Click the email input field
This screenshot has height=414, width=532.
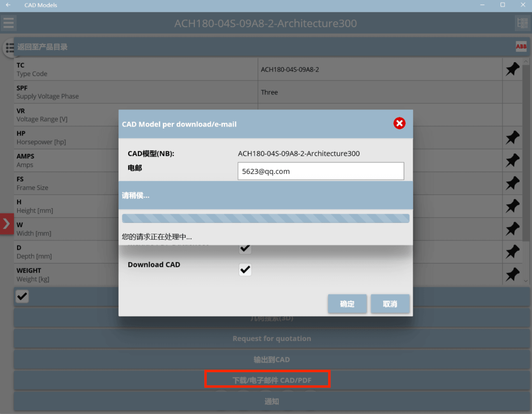321,171
